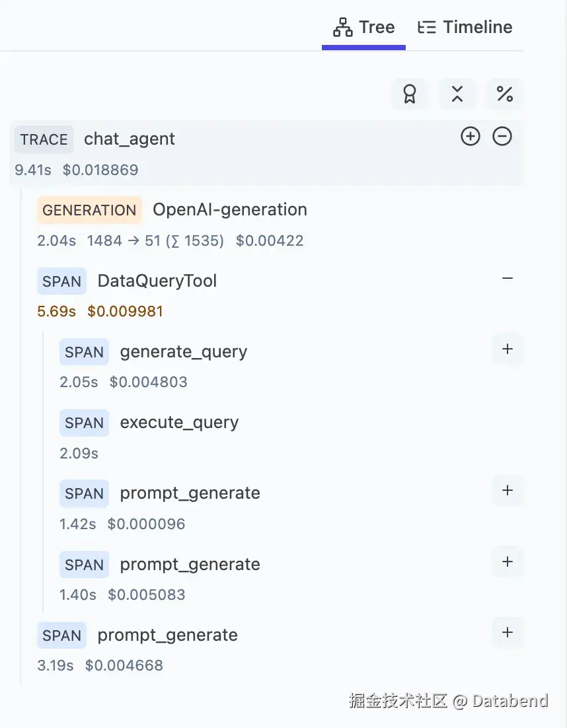Click the collapse-all chevrons icon
The width and height of the screenshot is (567, 728).
click(457, 94)
